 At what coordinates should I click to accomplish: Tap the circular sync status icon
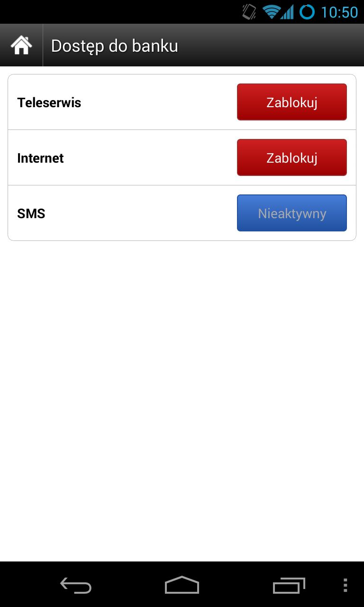pos(307,12)
